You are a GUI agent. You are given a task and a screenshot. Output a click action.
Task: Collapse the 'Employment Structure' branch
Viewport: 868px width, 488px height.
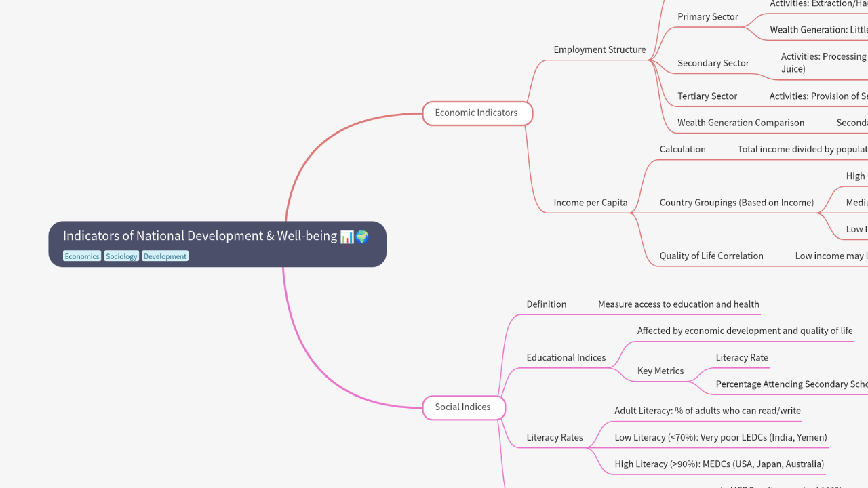coord(599,49)
